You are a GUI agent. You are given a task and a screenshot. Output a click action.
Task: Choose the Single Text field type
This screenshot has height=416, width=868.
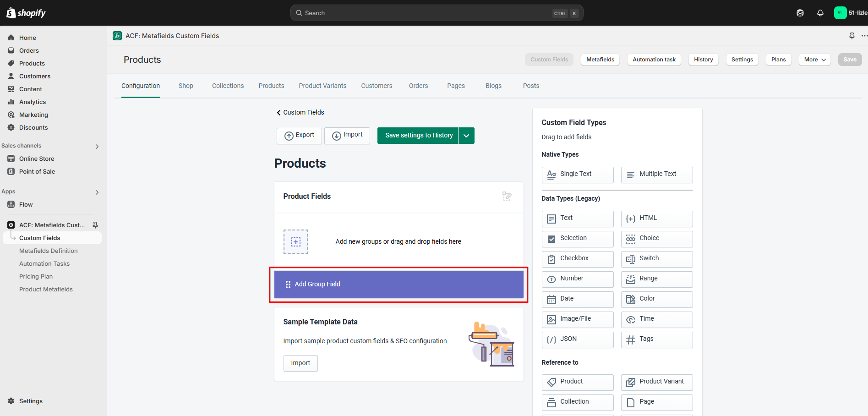tap(578, 175)
